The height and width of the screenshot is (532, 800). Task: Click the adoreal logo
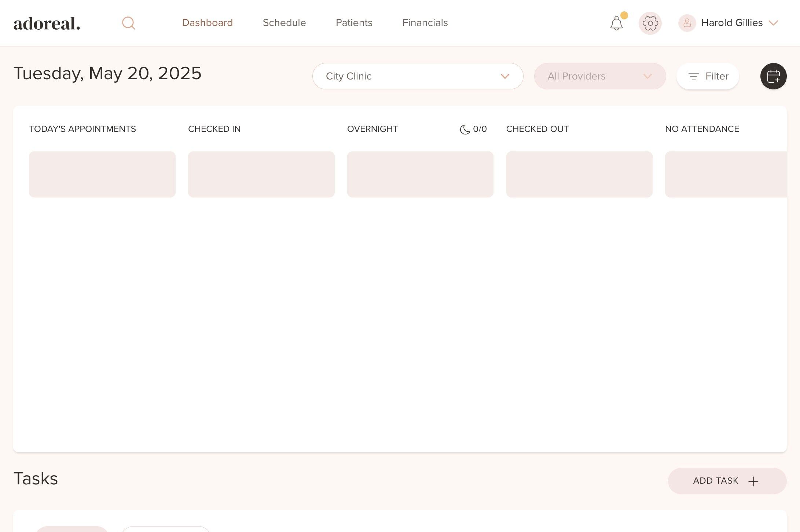click(47, 23)
